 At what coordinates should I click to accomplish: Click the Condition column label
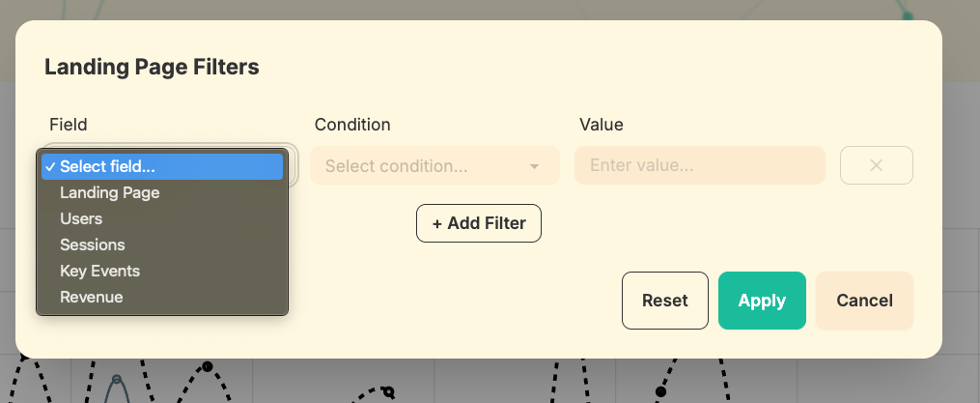352,125
